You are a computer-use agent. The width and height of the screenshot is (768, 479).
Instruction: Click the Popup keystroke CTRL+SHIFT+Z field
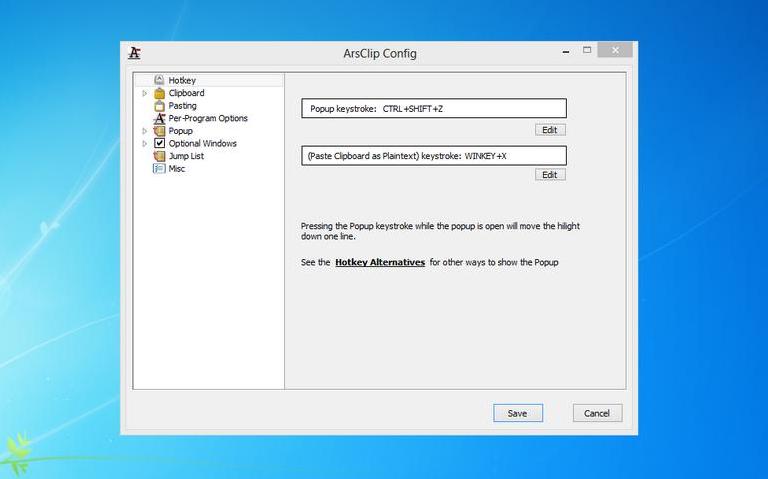(434, 108)
